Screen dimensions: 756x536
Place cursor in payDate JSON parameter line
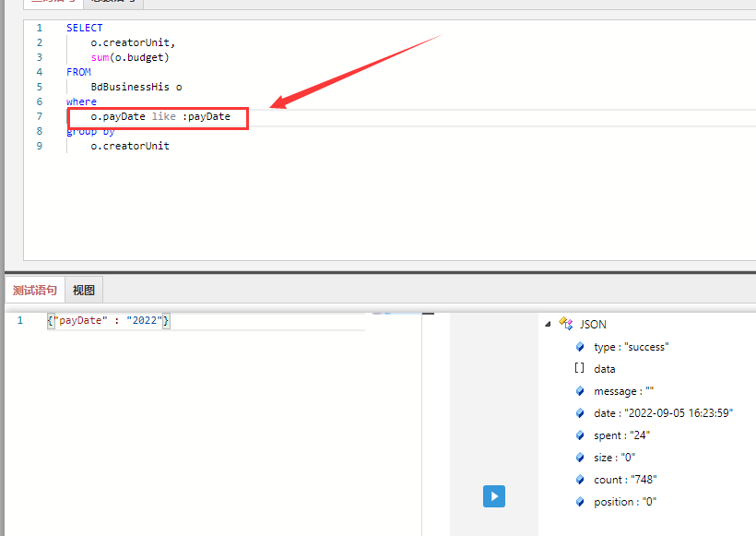tap(109, 321)
